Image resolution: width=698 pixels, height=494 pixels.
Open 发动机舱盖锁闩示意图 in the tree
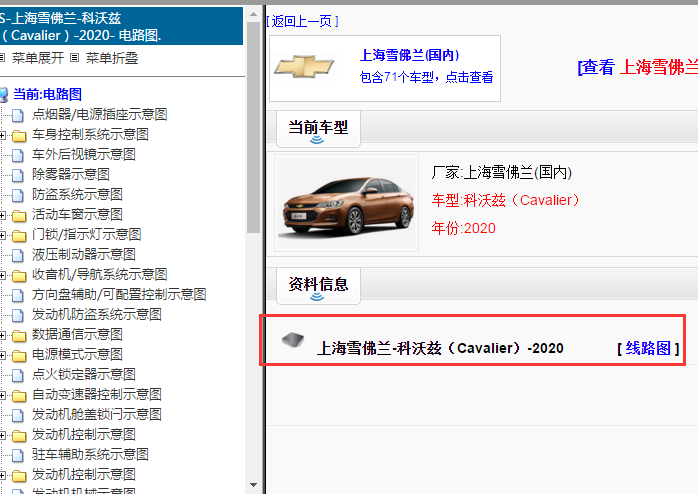pyautogui.click(x=97, y=415)
